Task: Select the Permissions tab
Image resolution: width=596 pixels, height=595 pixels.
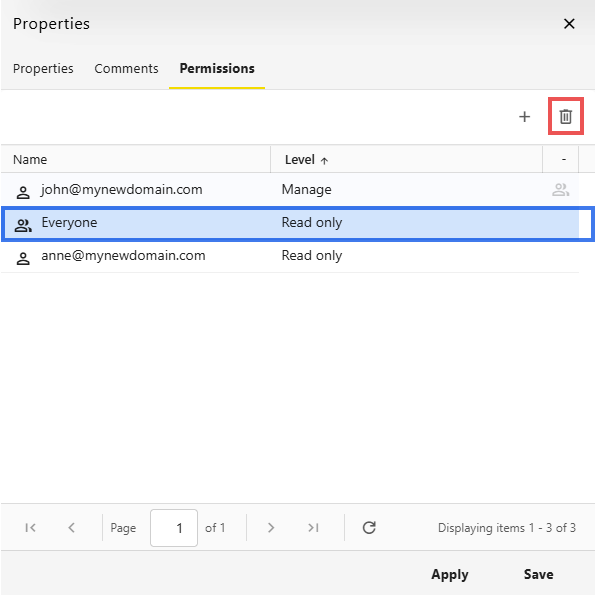Action: tap(217, 68)
